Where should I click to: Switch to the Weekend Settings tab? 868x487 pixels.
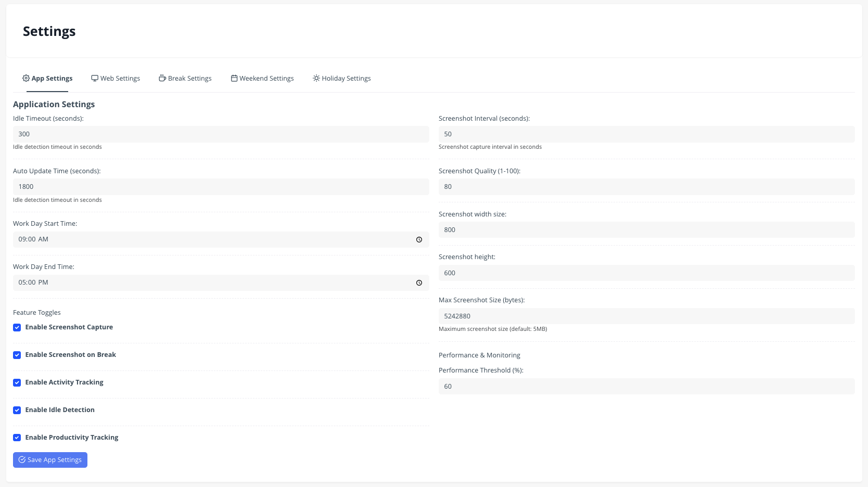(x=266, y=79)
